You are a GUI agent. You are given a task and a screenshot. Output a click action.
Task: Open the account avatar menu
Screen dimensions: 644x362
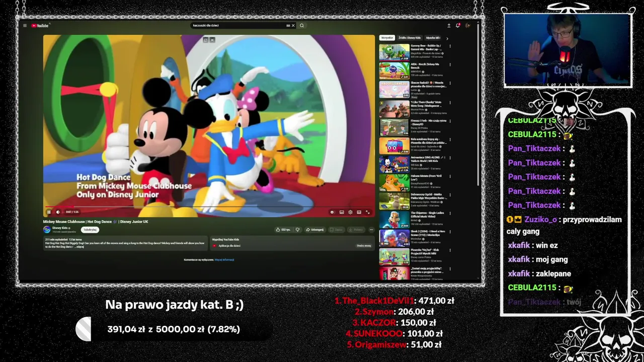(467, 26)
